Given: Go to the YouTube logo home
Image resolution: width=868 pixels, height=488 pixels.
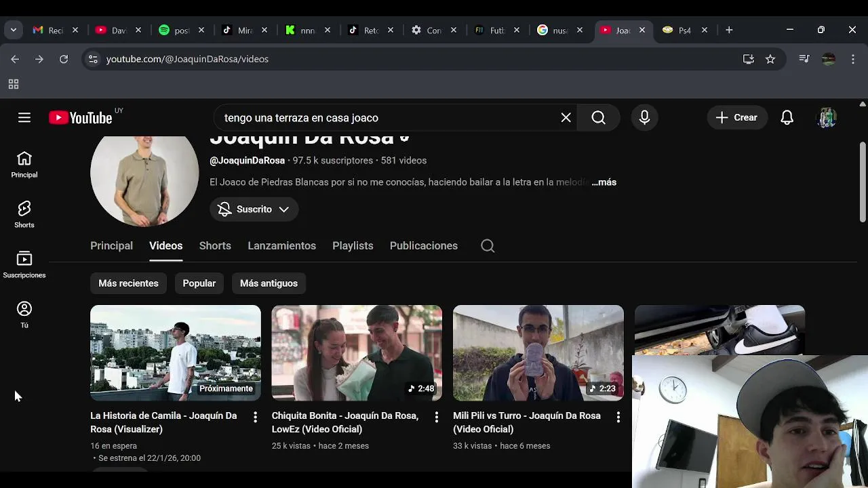Looking at the screenshot, I should coord(80,118).
